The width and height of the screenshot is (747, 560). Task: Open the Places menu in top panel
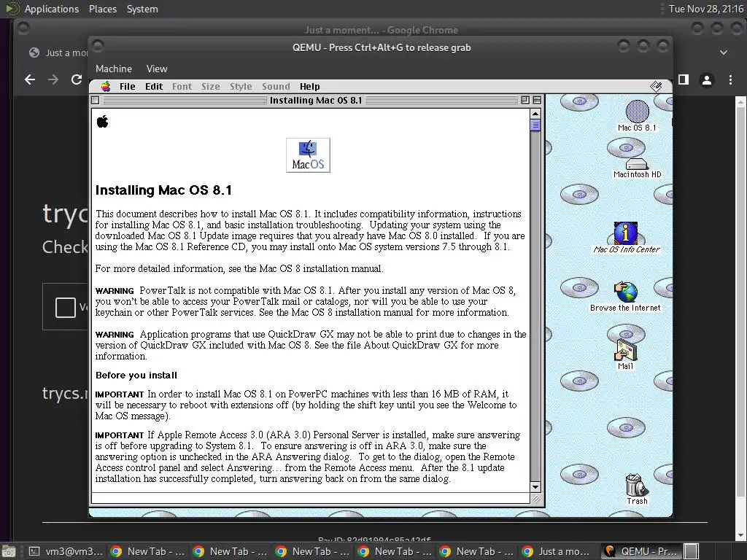point(102,9)
